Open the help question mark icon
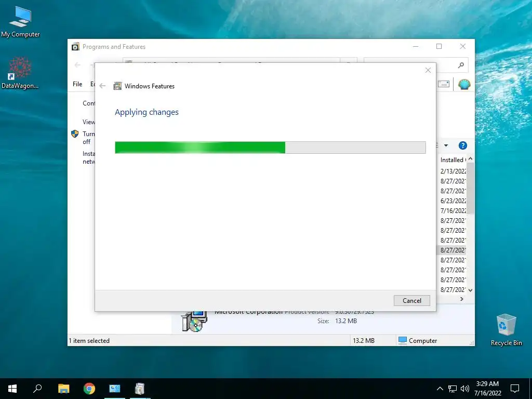The width and height of the screenshot is (532, 399). tap(463, 145)
